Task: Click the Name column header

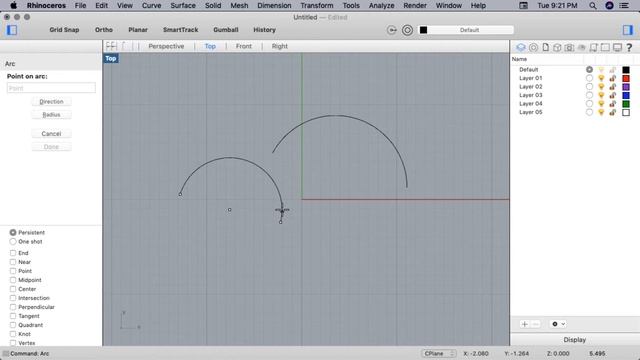Action: (519, 59)
